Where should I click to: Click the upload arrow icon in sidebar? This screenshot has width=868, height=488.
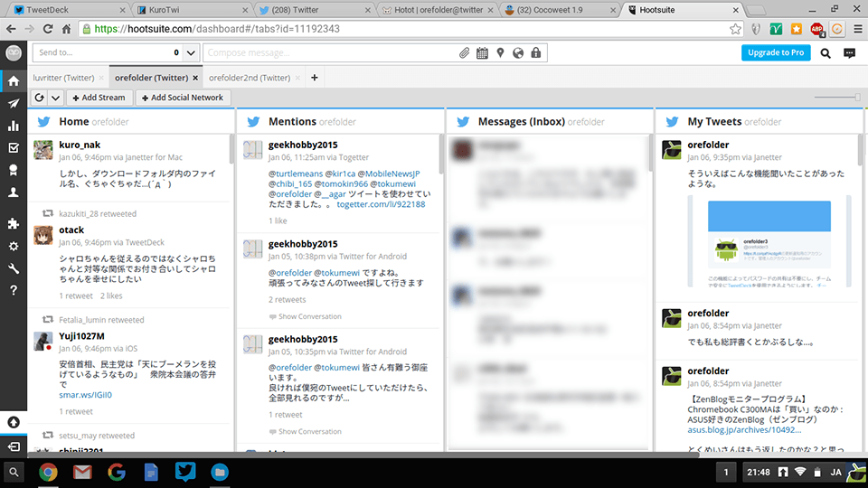point(14,422)
